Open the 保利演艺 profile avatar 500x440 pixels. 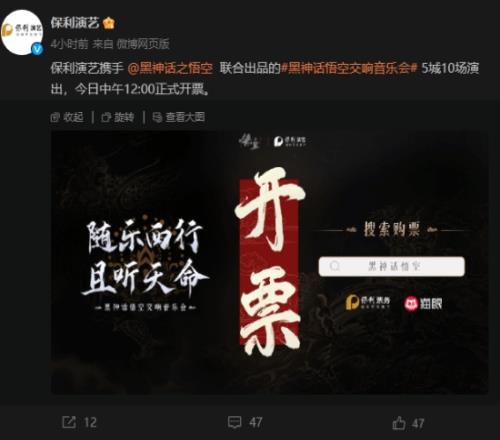22,32
